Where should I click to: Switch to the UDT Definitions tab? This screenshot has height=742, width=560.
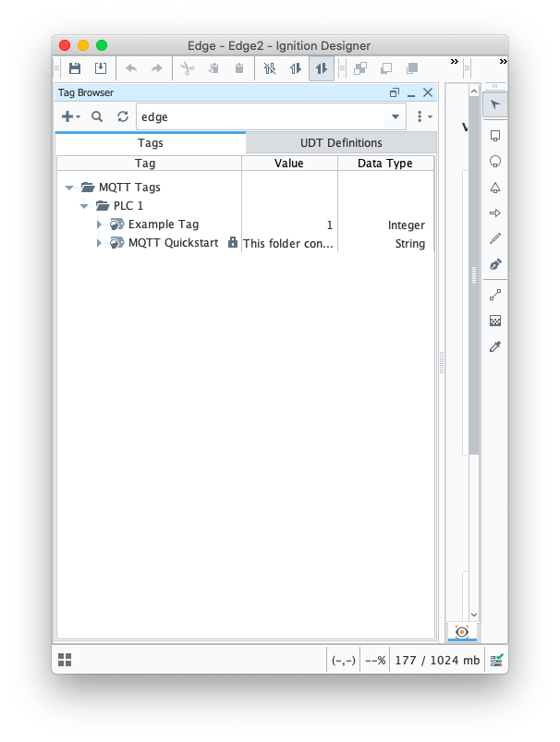pyautogui.click(x=341, y=143)
